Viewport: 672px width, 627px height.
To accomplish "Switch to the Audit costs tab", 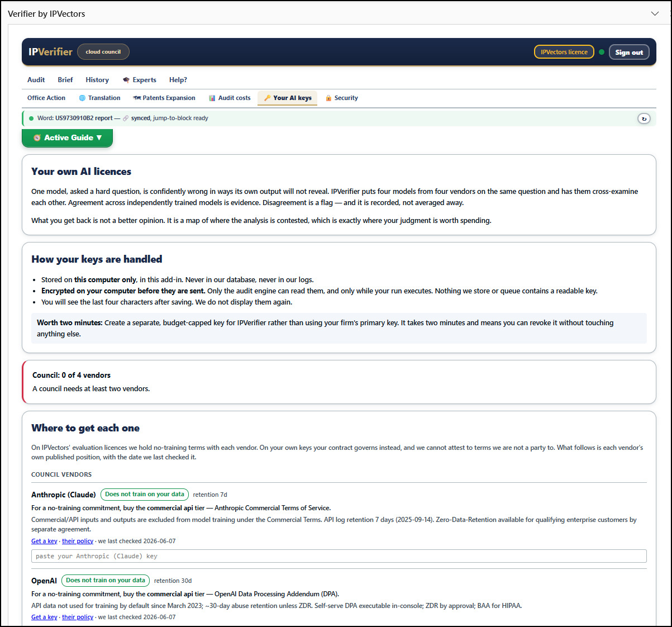I will [x=230, y=98].
